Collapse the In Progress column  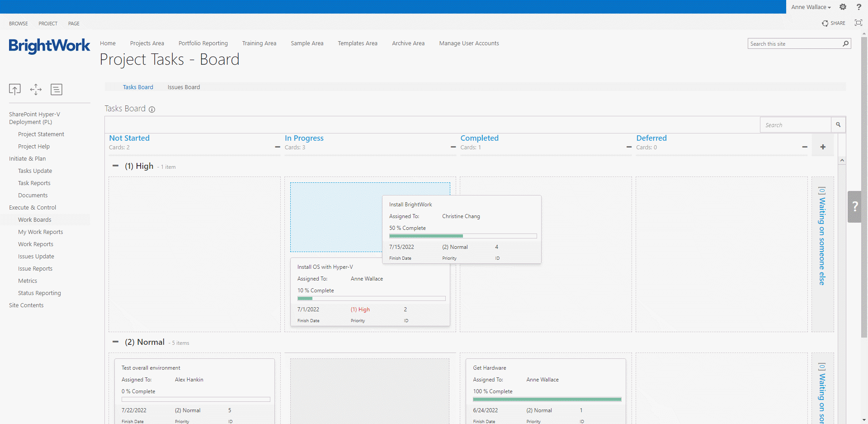453,147
